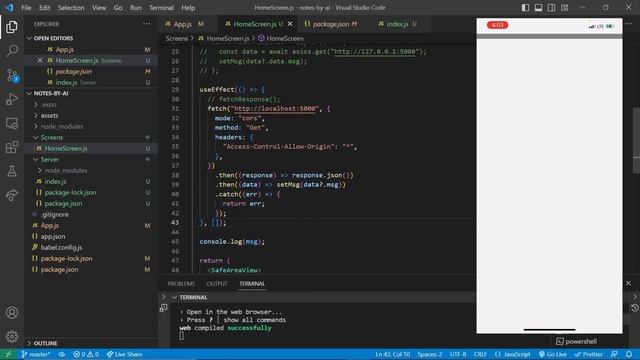Viewport: 640px width, 360px height.
Task: Click the editor vertical scrollbar
Action: [x=636, y=139]
